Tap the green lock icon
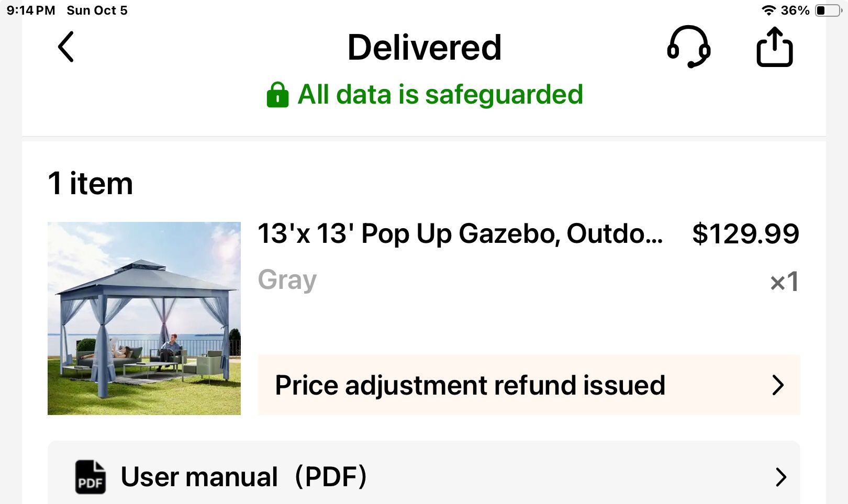This screenshot has height=504, width=848. 277,95
